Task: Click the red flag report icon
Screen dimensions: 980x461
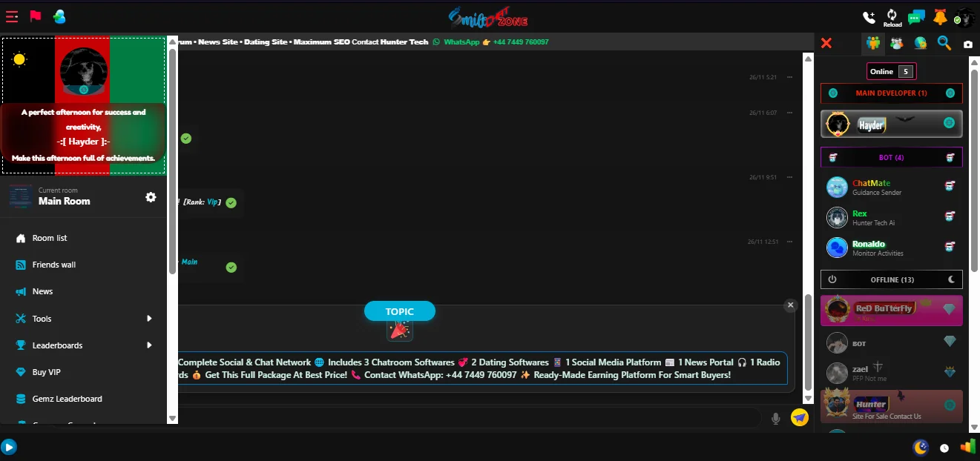Action: click(x=36, y=16)
